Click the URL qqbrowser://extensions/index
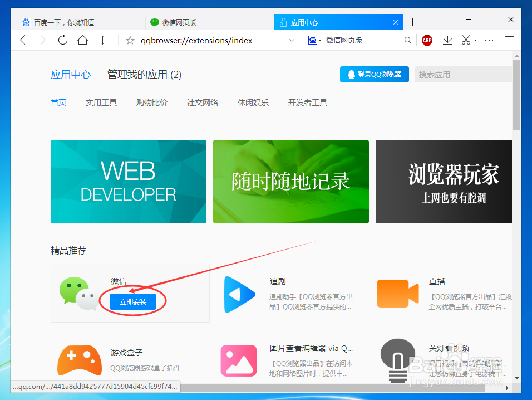 pyautogui.click(x=196, y=41)
